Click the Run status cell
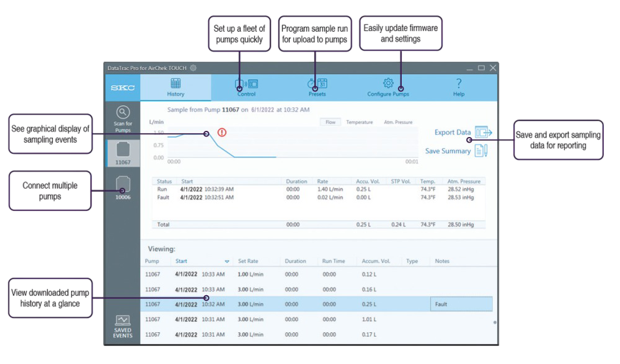This screenshot has width=620, height=364. [x=162, y=189]
